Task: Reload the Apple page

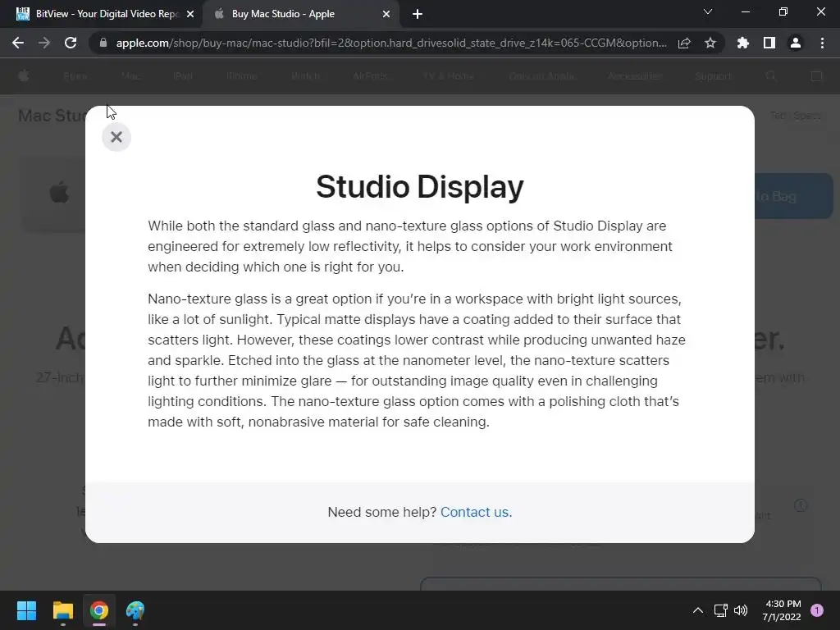Action: (x=71, y=43)
